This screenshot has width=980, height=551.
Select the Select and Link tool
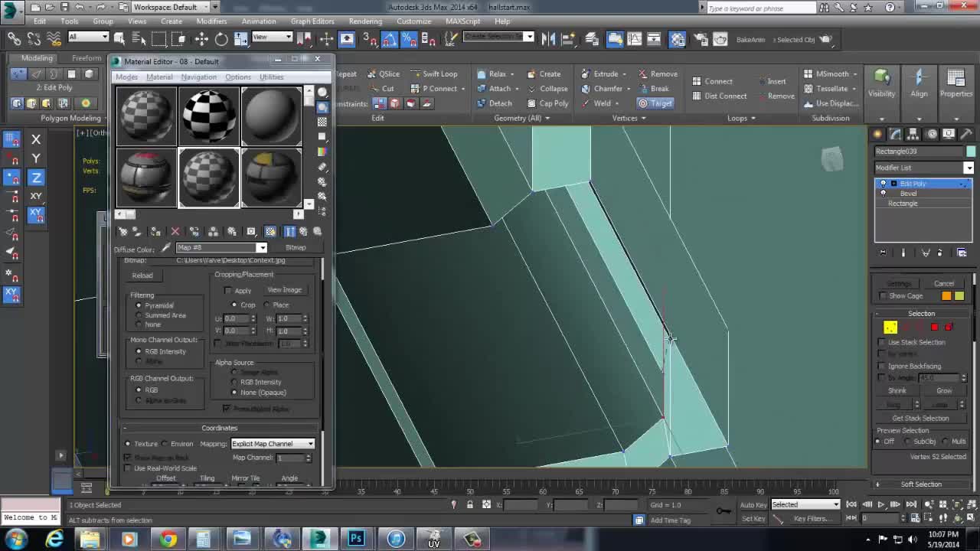(15, 38)
